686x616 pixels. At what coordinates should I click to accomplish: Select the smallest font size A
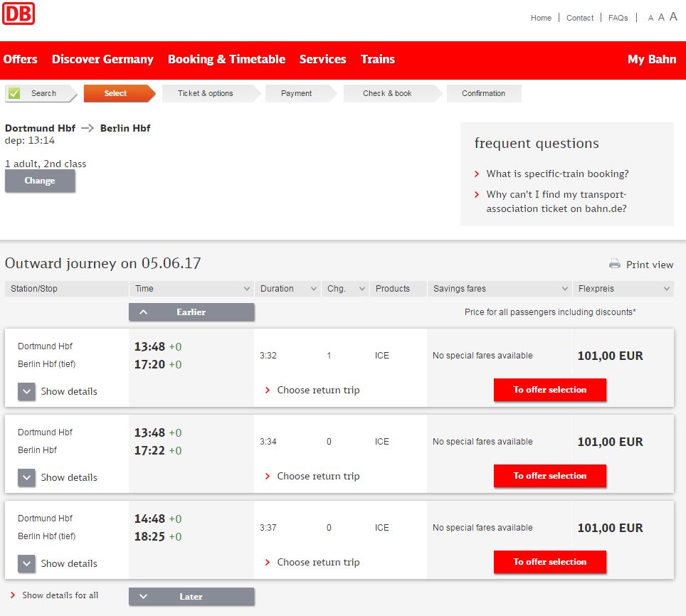pos(650,18)
